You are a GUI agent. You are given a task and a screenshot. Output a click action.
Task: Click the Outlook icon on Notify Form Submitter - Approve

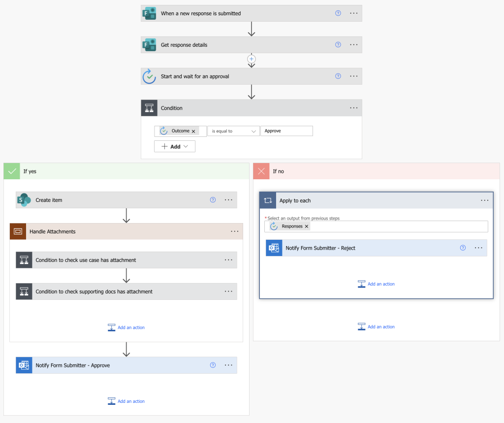click(x=24, y=365)
